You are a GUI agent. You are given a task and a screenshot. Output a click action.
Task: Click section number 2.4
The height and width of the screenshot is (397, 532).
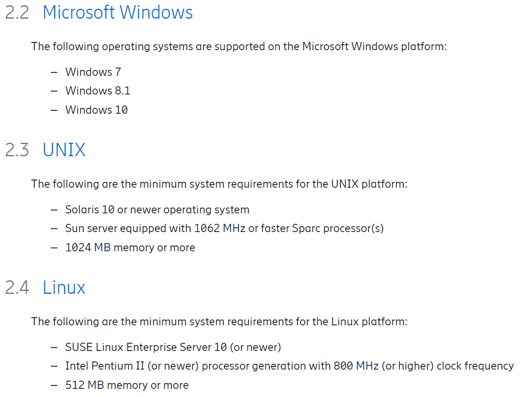coord(17,287)
